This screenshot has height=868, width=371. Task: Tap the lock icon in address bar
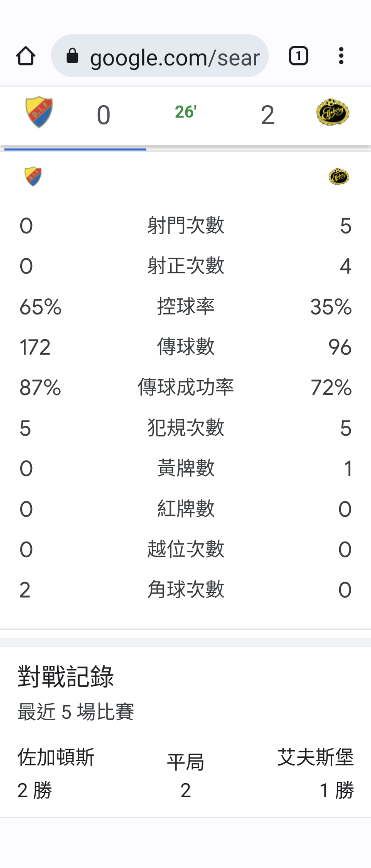[72, 56]
